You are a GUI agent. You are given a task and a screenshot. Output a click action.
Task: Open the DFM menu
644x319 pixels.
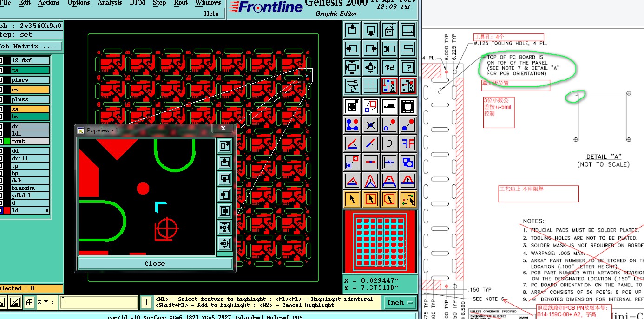coord(137,3)
